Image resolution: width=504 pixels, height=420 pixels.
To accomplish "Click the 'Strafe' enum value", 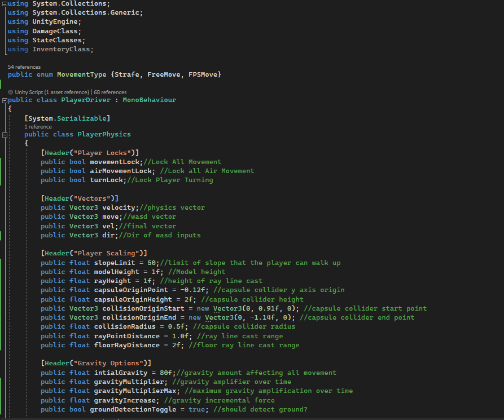I will click(x=126, y=74).
